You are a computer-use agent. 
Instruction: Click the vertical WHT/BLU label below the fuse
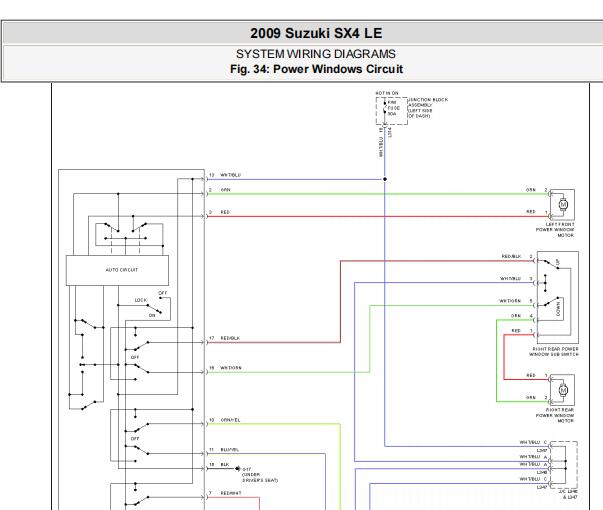pyautogui.click(x=381, y=147)
